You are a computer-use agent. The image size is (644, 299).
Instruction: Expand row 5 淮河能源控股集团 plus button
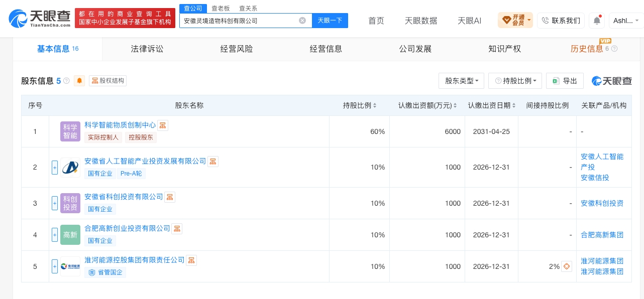pyautogui.click(x=55, y=266)
